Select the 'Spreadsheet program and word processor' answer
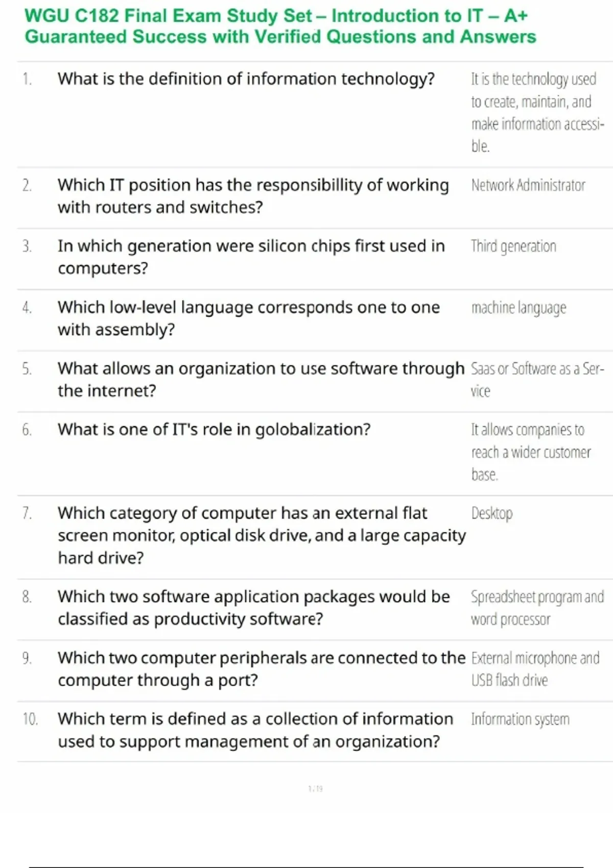The image size is (613, 868). click(536, 608)
